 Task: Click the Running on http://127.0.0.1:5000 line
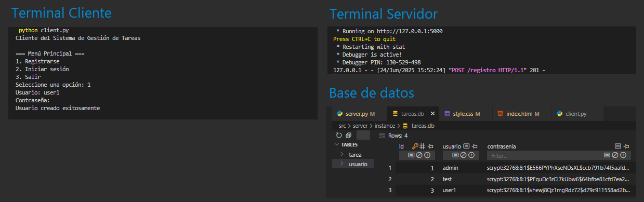[389, 31]
